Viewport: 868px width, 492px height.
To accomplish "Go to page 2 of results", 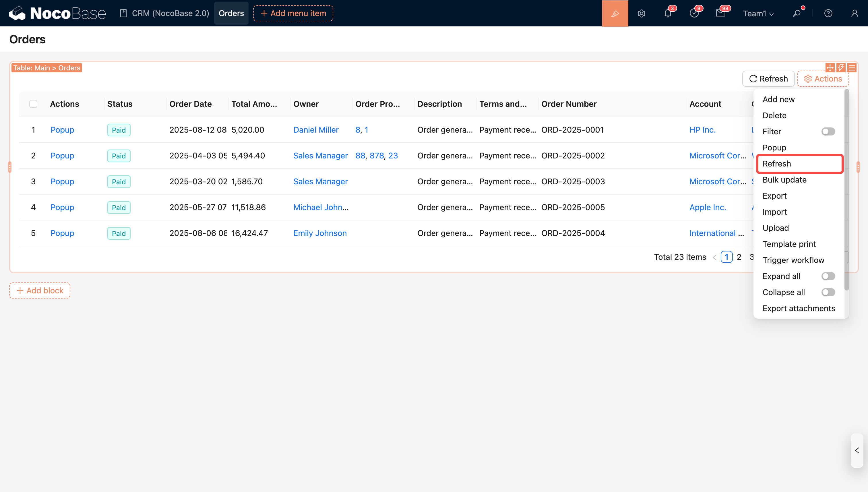I will (x=739, y=257).
